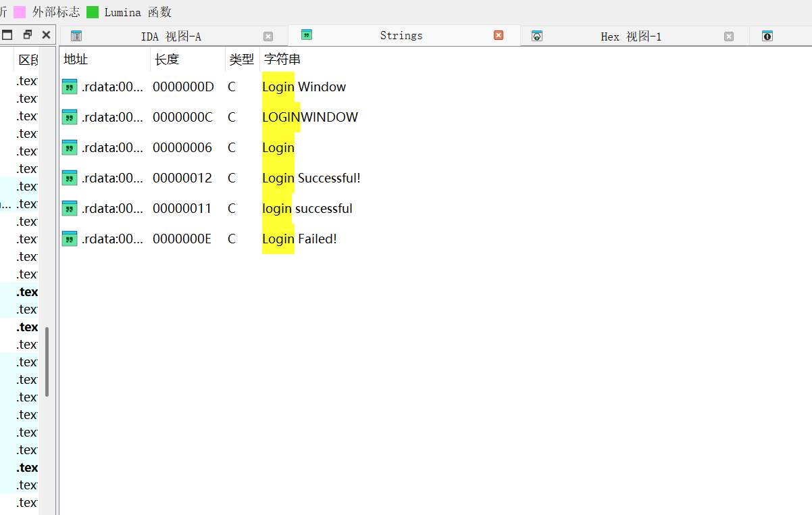
Task: Click the Hex 视图-1 tab icon
Action: pyautogui.click(x=537, y=36)
